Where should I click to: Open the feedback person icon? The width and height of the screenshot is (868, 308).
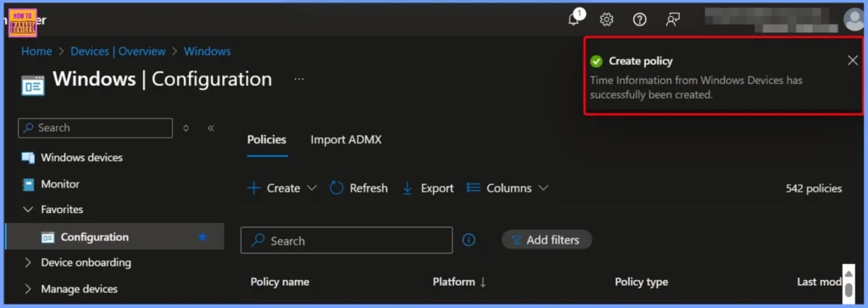pyautogui.click(x=672, y=20)
